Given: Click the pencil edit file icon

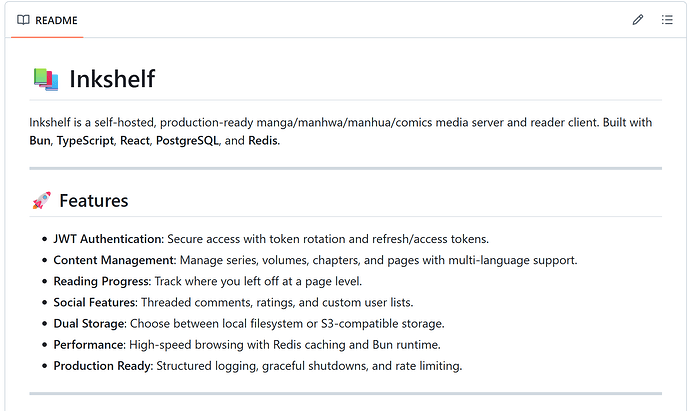Looking at the screenshot, I should [638, 20].
